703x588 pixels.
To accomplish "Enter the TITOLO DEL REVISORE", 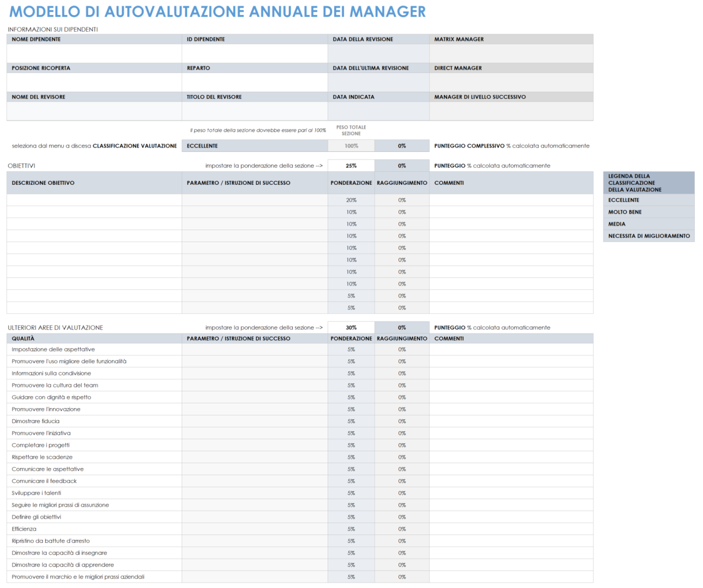I will pos(254,111).
